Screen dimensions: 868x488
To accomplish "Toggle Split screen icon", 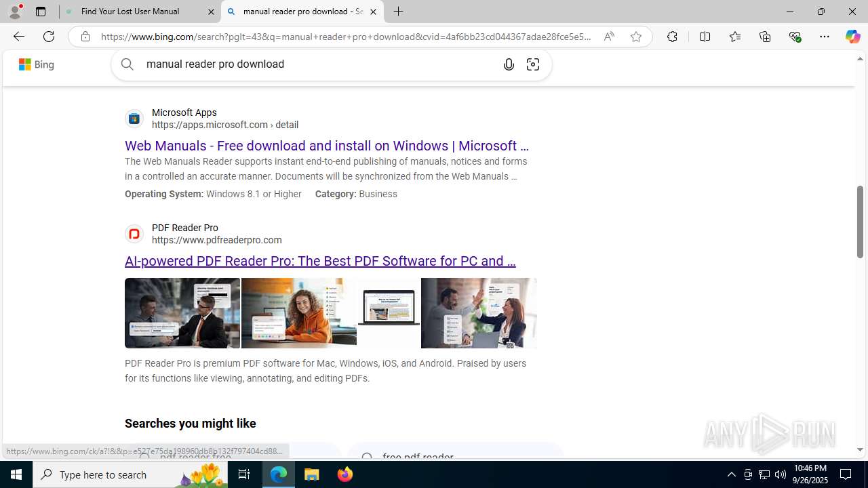I will tap(705, 37).
